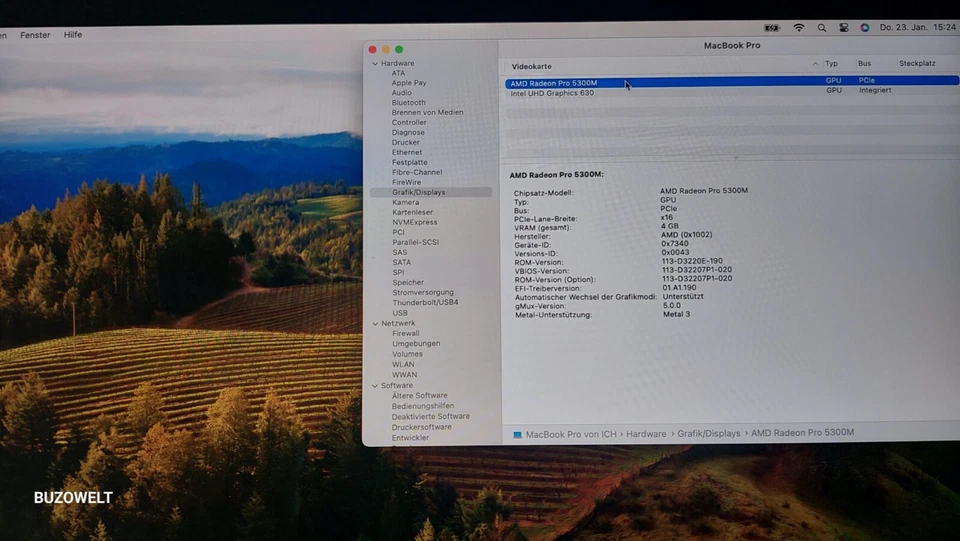Select SAS in the sidebar
Image resolution: width=960 pixels, height=541 pixels.
pyautogui.click(x=400, y=252)
